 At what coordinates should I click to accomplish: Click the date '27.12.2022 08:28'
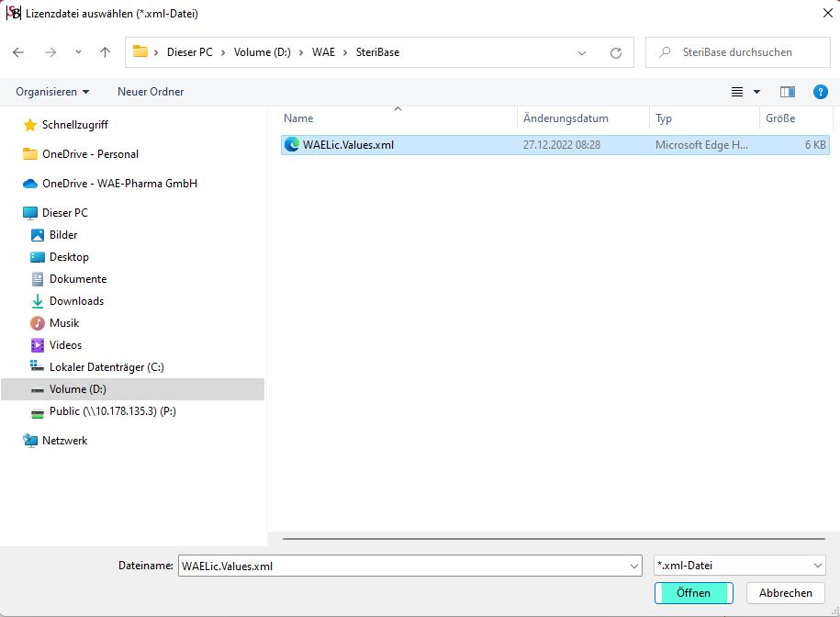[x=562, y=145]
